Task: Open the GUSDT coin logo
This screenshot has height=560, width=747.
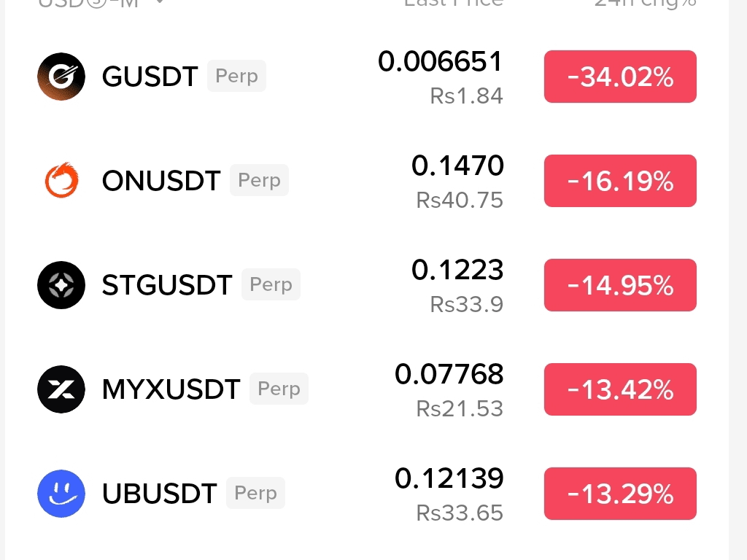Action: tap(61, 76)
